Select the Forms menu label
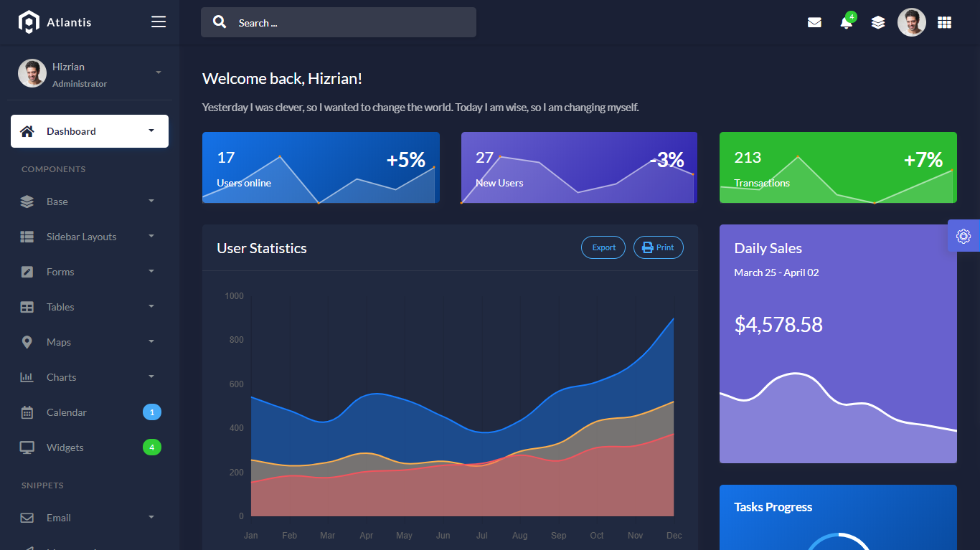Screen dimensions: 980x550 [x=60, y=272]
